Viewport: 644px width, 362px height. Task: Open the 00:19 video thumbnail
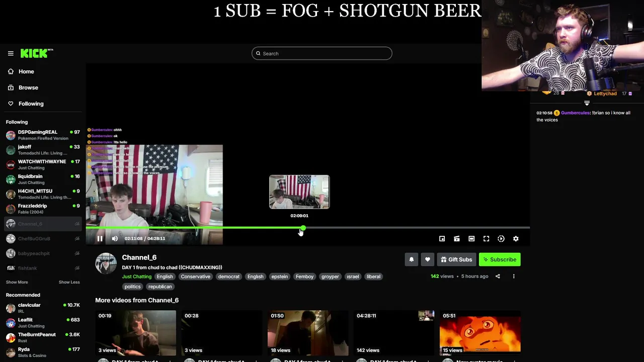click(x=136, y=333)
